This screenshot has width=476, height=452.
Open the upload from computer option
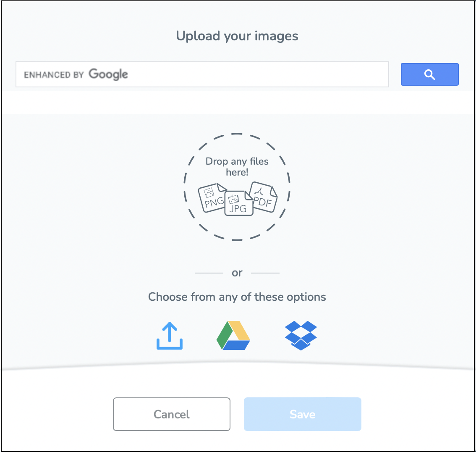pyautogui.click(x=170, y=336)
